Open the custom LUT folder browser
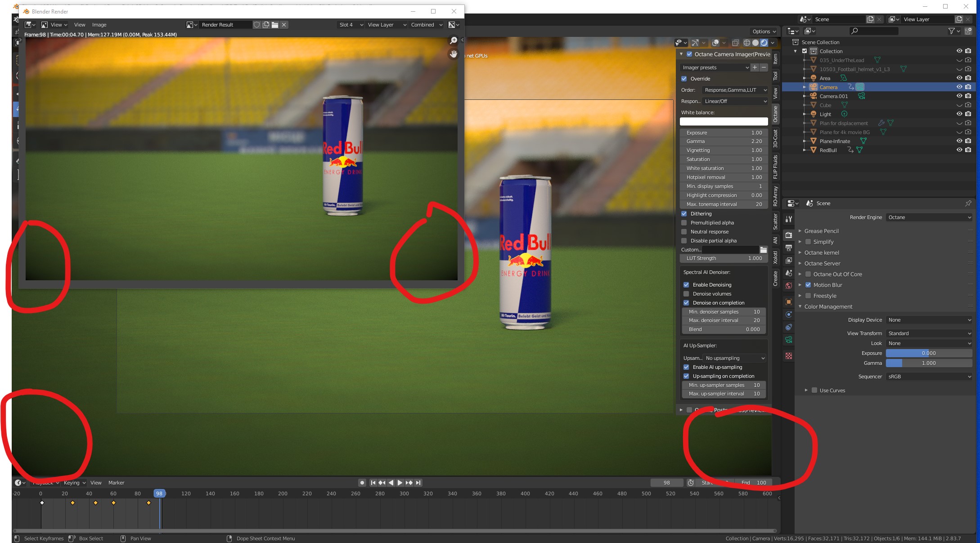Viewport: 980px width, 543px height. (x=764, y=250)
